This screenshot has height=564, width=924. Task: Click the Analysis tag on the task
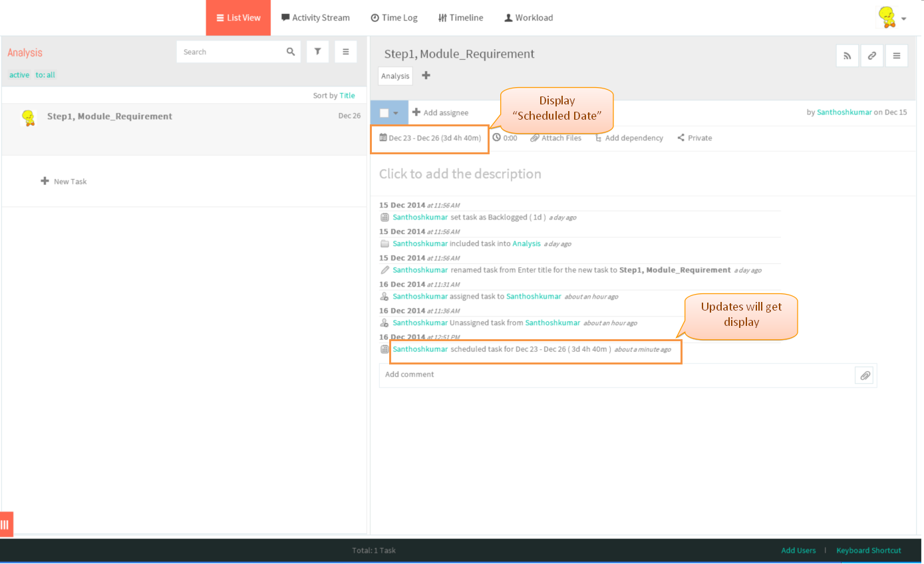[x=395, y=76]
